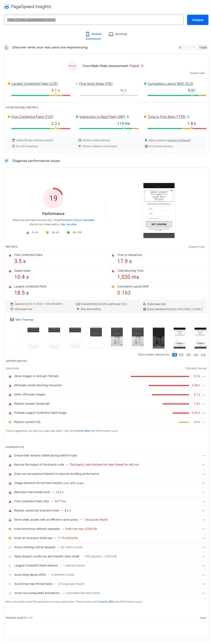
Task: Toggle the field data to Origin
Action: [203, 48]
